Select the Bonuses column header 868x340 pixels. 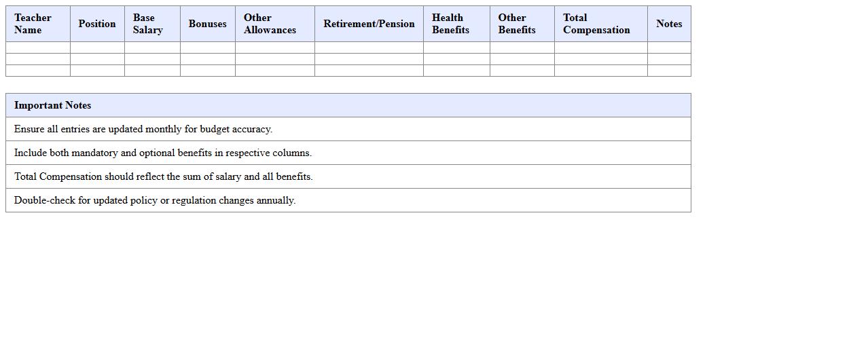(207, 24)
